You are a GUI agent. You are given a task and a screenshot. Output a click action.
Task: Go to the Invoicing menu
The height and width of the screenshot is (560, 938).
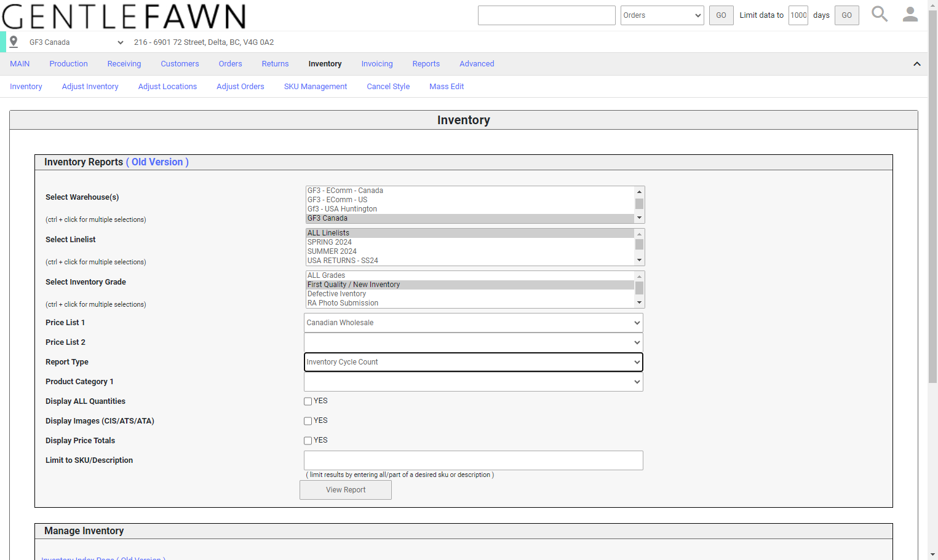377,64
